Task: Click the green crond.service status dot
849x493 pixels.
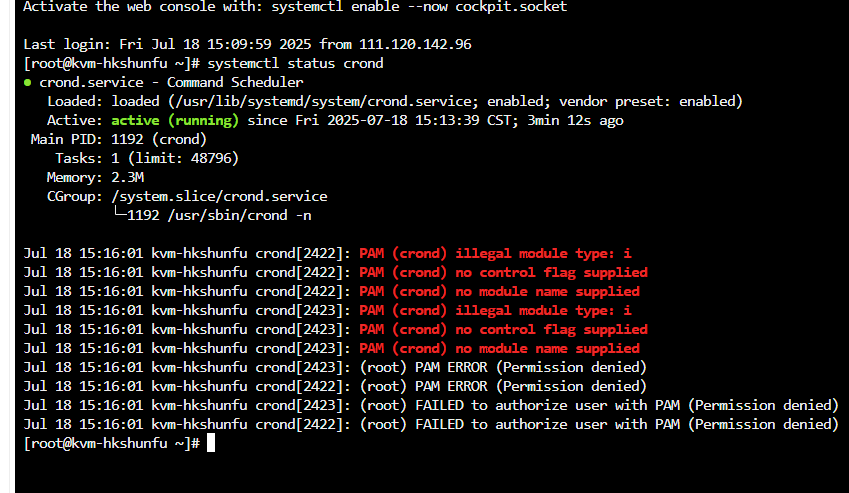Action: (x=27, y=82)
